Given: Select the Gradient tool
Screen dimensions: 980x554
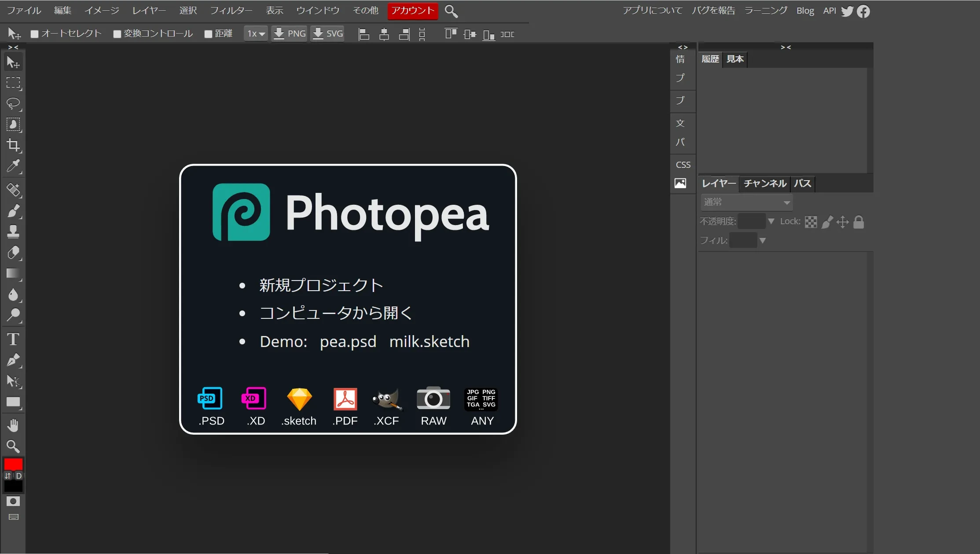Looking at the screenshot, I should (13, 273).
